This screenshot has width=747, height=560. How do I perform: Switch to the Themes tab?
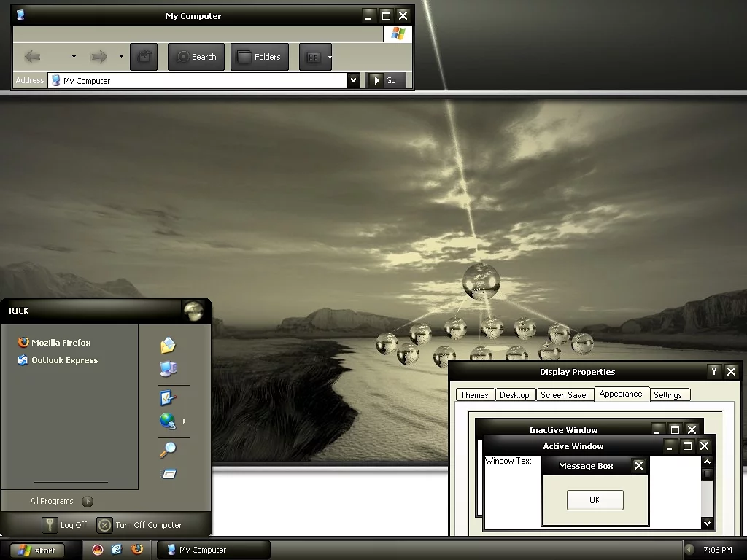(474, 394)
